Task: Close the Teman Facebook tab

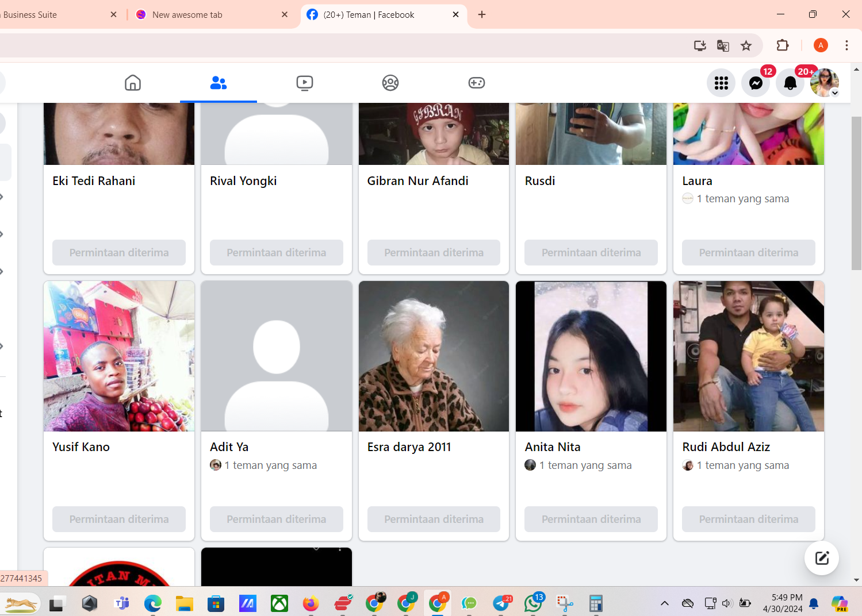Action: click(x=456, y=14)
